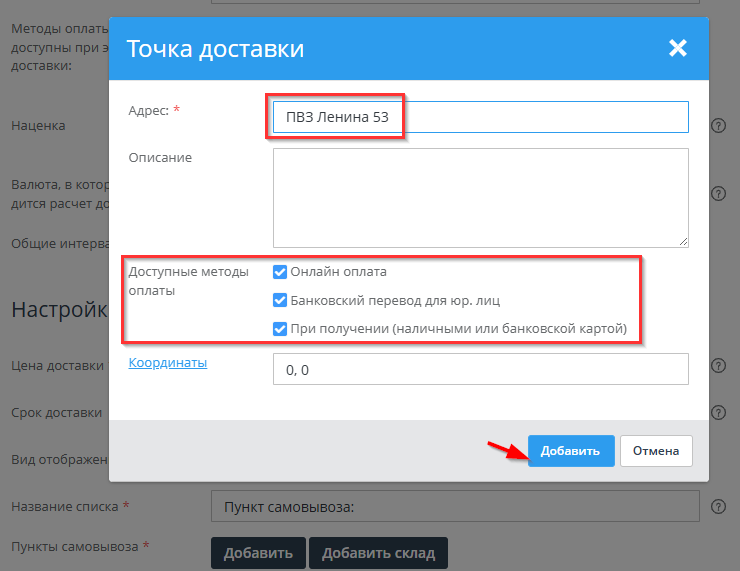Uncheck the Онлайн оплата checkbox
Image resolution: width=740 pixels, height=571 pixels.
pos(280,271)
